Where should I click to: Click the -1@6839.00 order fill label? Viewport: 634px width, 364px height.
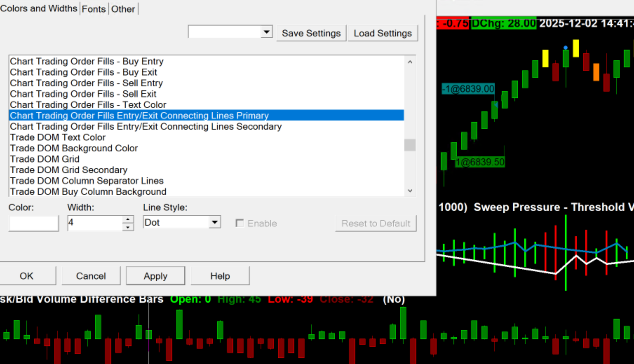468,89
